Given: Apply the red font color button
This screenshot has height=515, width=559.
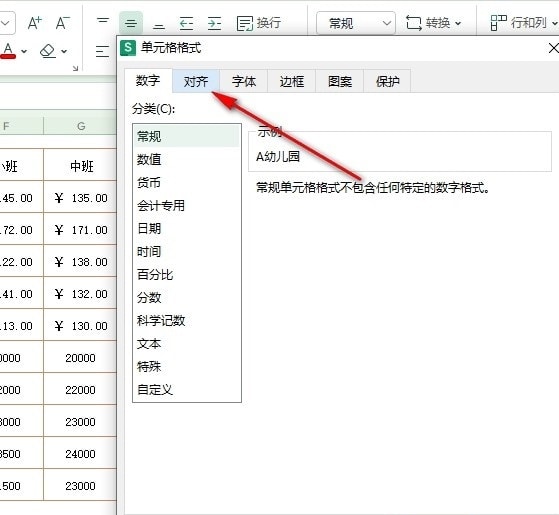Looking at the screenshot, I should tap(8, 51).
